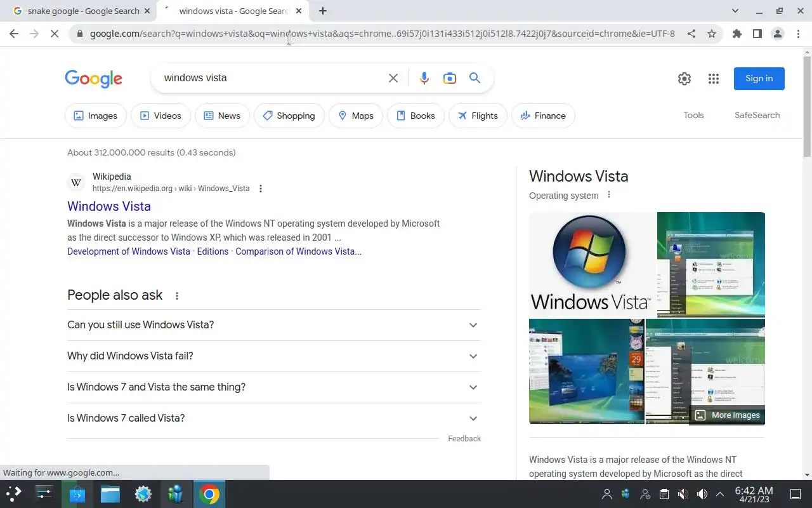This screenshot has height=508, width=812.
Task: Clear the search box text
Action: (393, 78)
